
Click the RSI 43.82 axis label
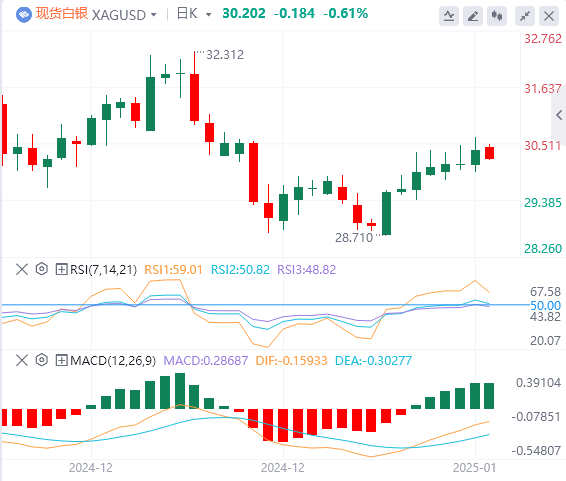[545, 317]
